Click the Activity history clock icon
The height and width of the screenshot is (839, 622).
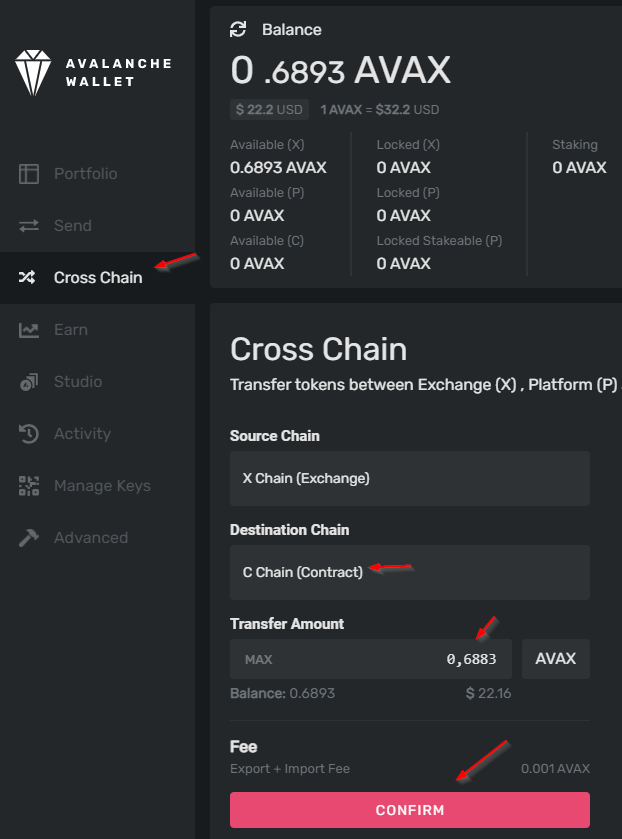[29, 434]
